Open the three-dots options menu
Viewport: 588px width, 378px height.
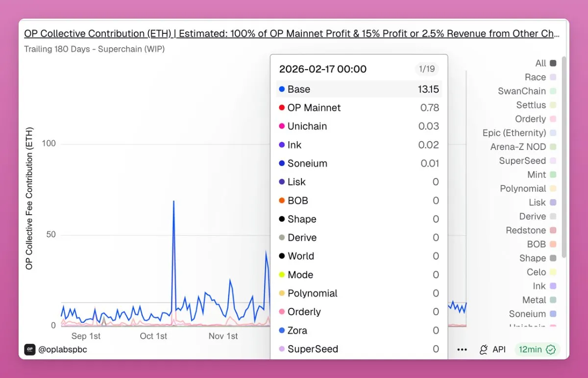[x=462, y=350]
